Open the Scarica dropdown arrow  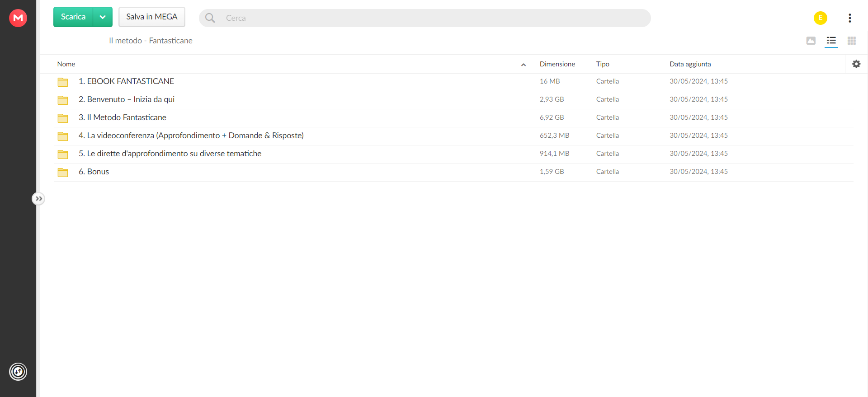coord(103,17)
